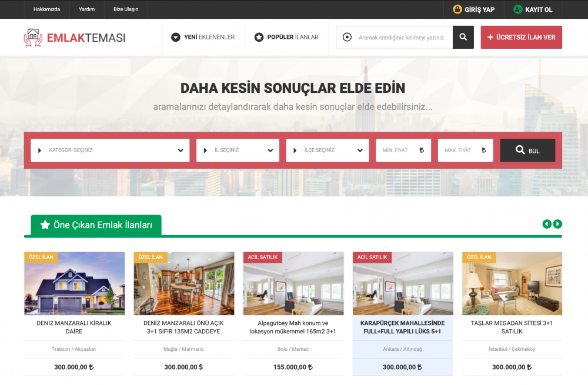
Task: Open listing Karapürçek Mahallesinde Full+Full Yapılı
Action: coord(402,327)
